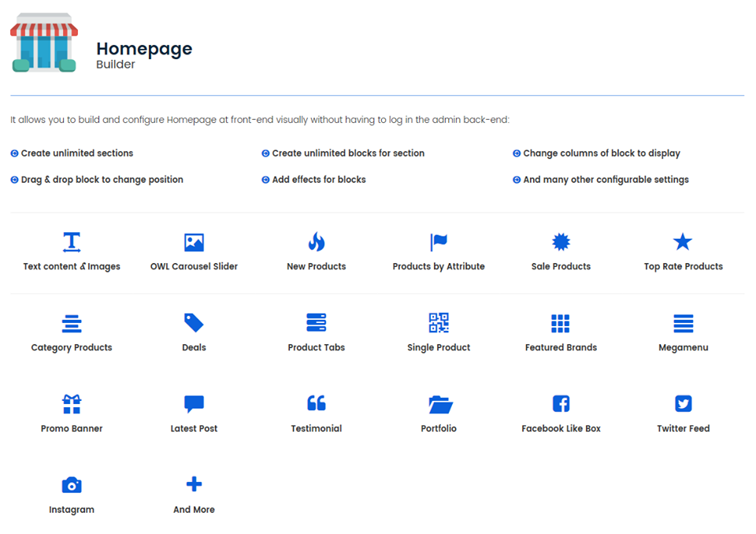Click the intro sentence about building Homepage
This screenshot has width=756, height=534.
[260, 120]
